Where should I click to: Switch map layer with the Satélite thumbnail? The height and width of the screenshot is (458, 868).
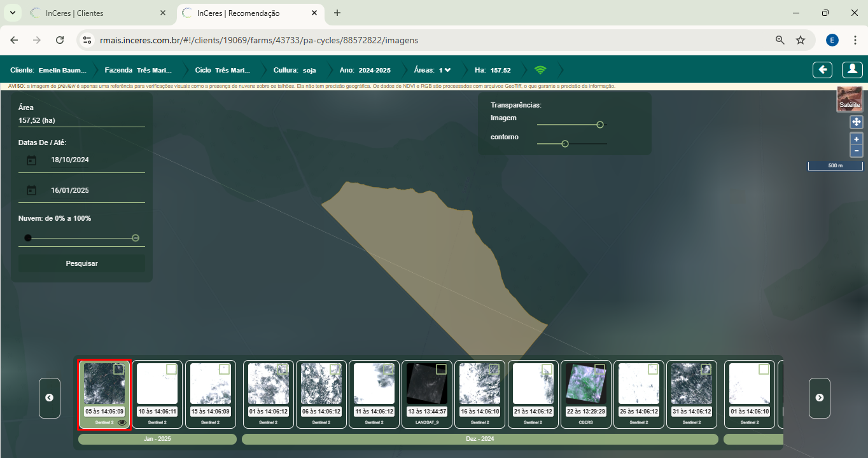pyautogui.click(x=850, y=99)
